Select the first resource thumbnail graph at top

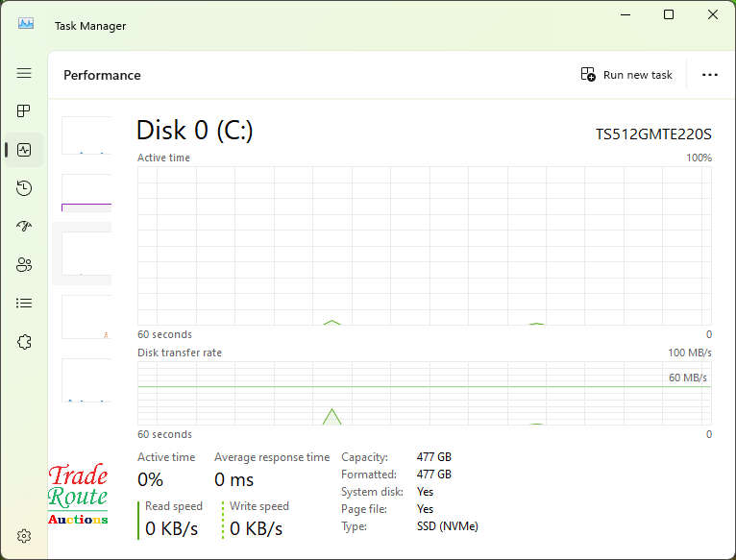coord(86,135)
